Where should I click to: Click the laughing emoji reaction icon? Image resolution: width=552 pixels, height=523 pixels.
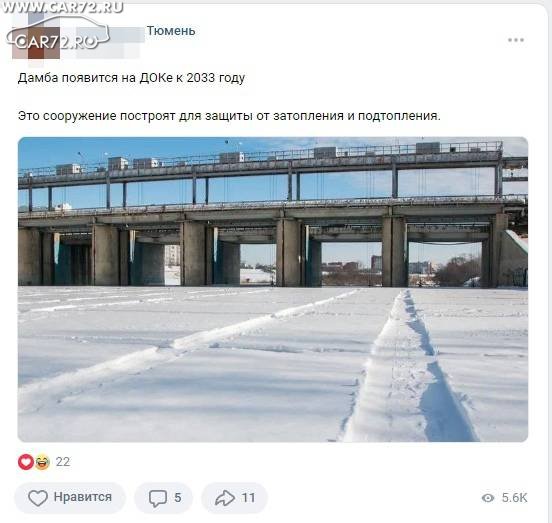43,462
